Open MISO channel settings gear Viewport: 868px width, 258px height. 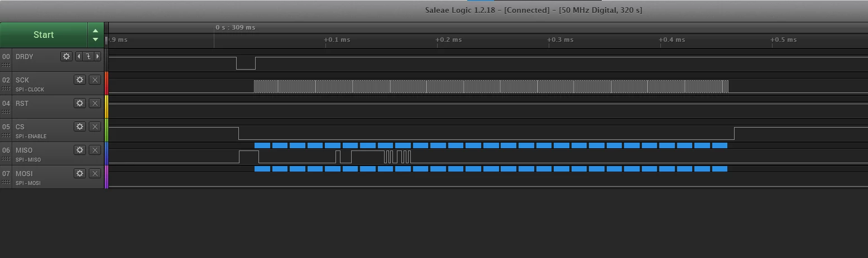(80, 150)
